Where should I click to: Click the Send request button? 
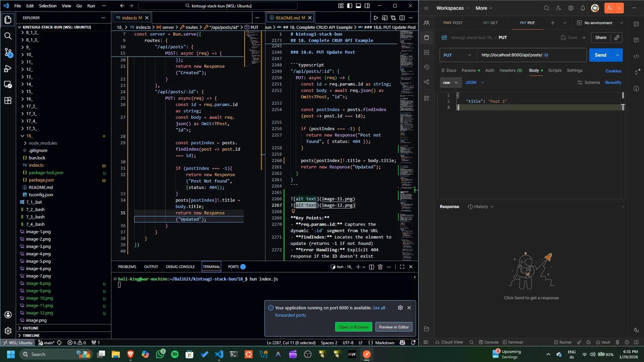(x=600, y=55)
